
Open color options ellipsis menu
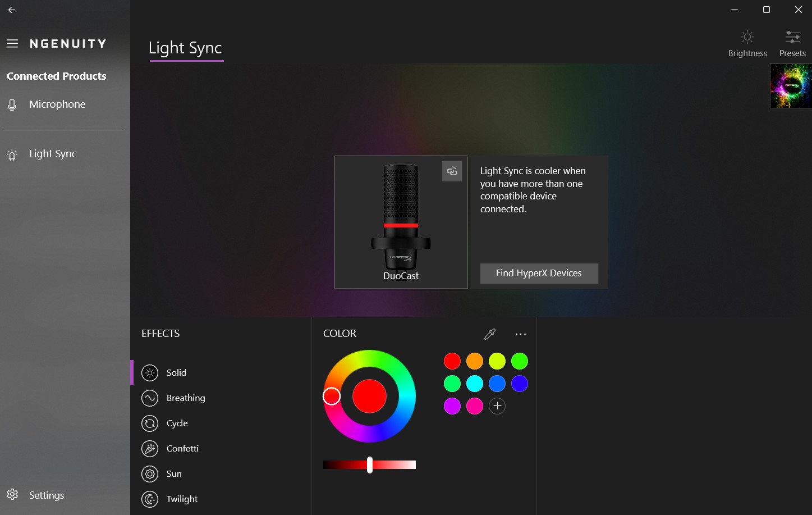coord(521,334)
